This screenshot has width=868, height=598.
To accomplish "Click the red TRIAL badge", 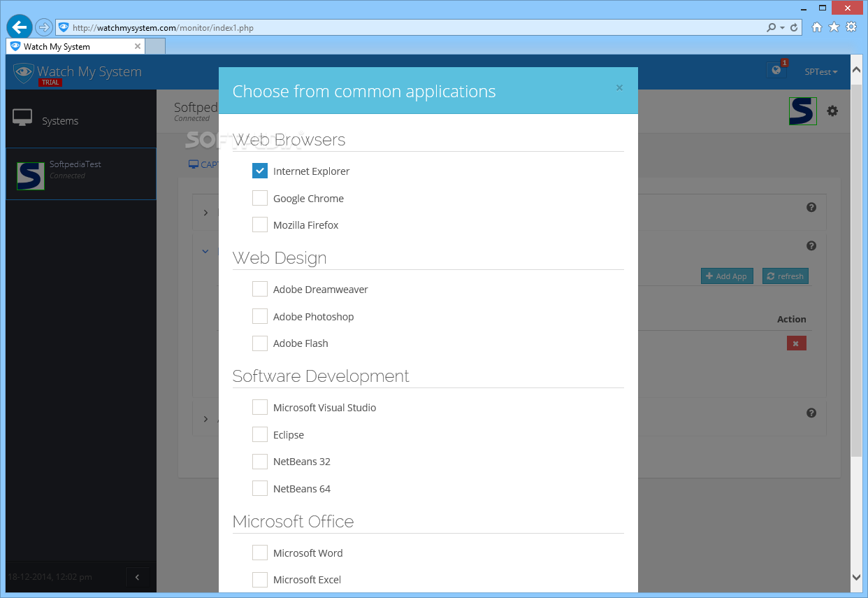I will (50, 83).
